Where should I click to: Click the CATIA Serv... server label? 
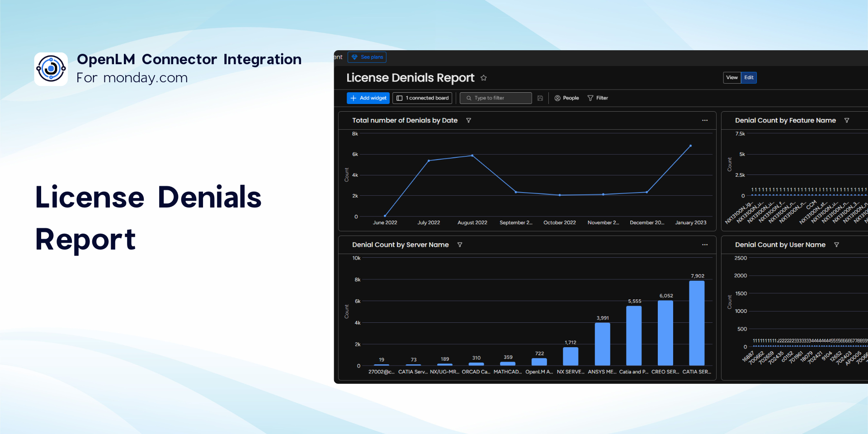[413, 372]
